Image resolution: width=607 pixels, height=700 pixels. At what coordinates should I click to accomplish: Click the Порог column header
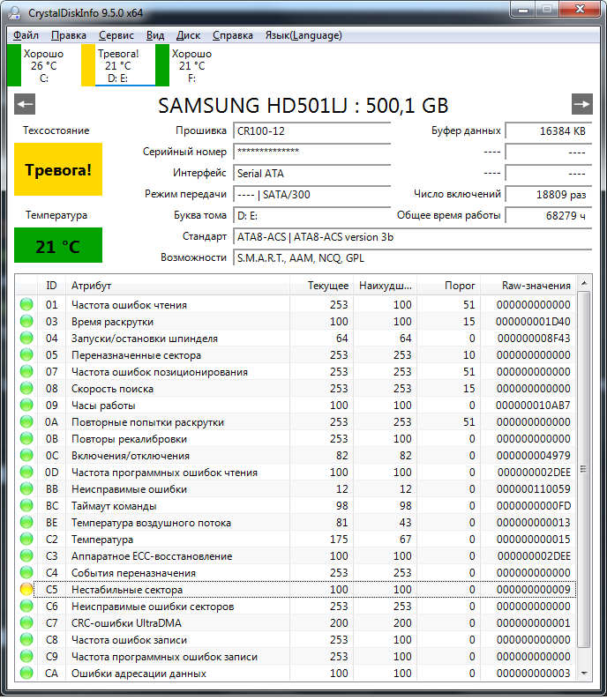(448, 286)
